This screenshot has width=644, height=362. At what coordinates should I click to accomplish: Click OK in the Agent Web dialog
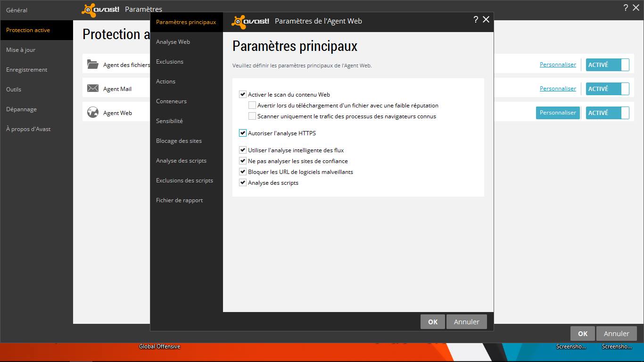tap(433, 322)
